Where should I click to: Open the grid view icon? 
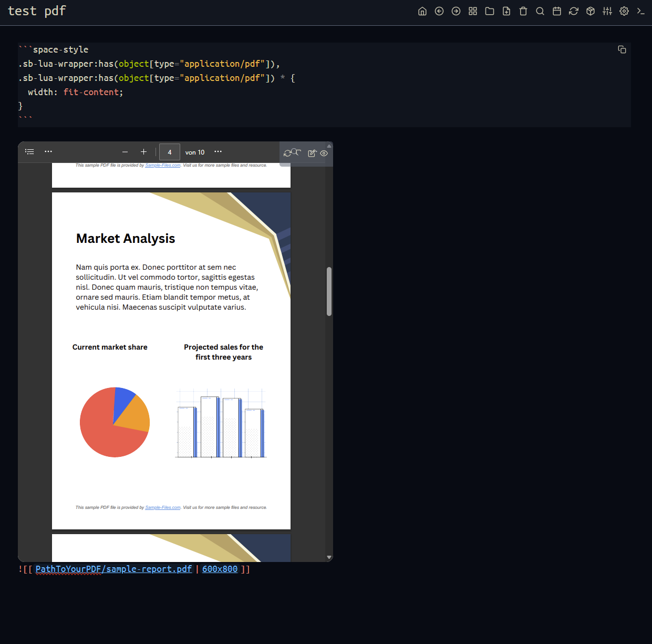pos(473,11)
